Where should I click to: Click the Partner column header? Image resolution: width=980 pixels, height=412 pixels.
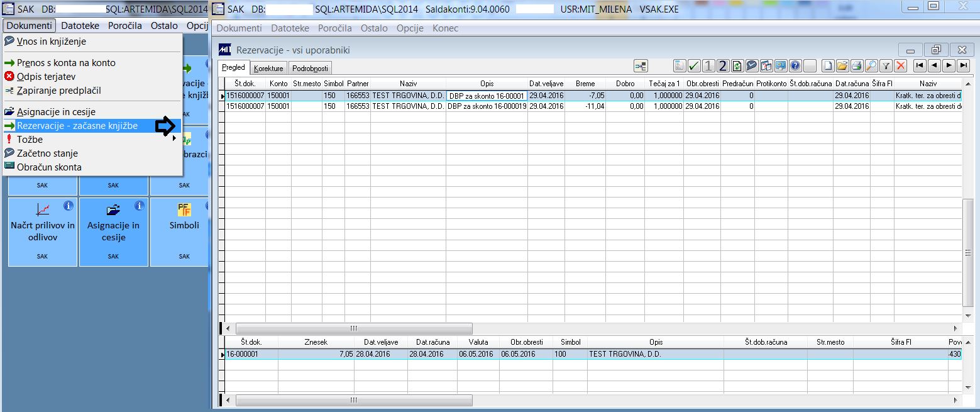(358, 84)
